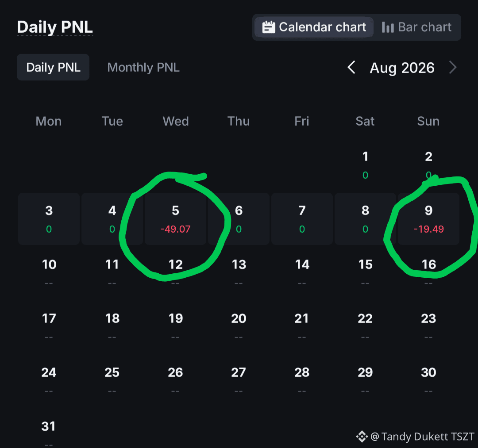
Task: Select the Daily PNL tab
Action: (x=53, y=67)
